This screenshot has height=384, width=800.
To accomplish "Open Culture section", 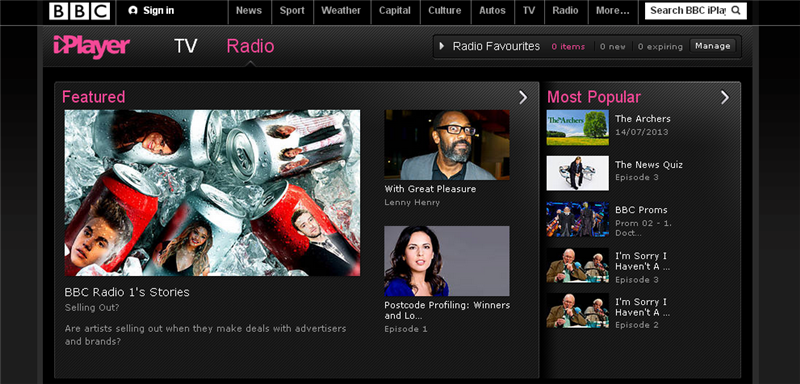I will (444, 11).
